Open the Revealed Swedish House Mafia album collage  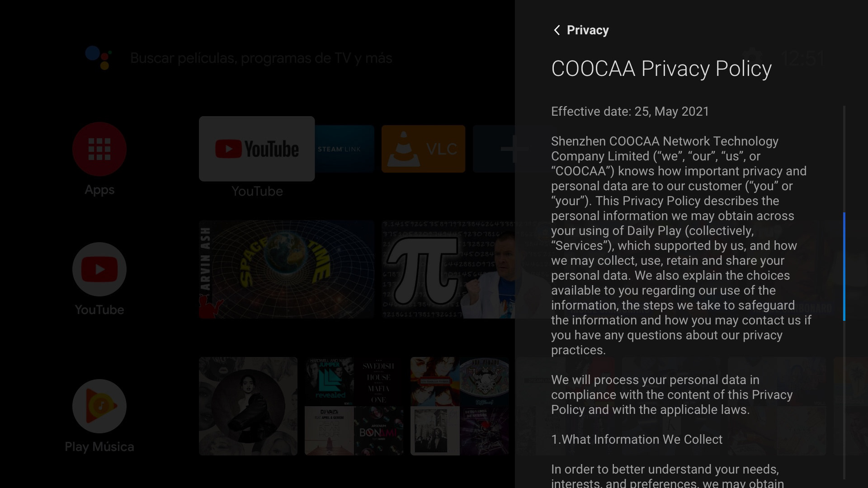coord(354,406)
